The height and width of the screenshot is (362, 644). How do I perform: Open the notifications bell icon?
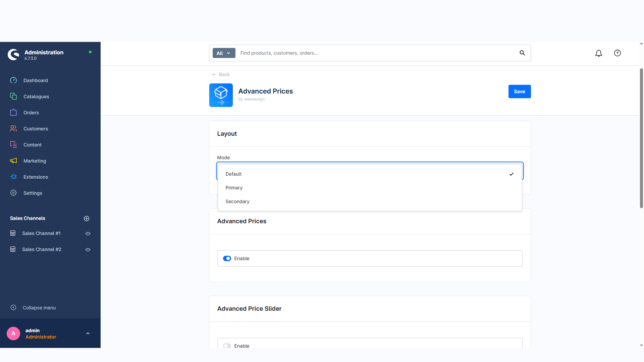coord(599,53)
